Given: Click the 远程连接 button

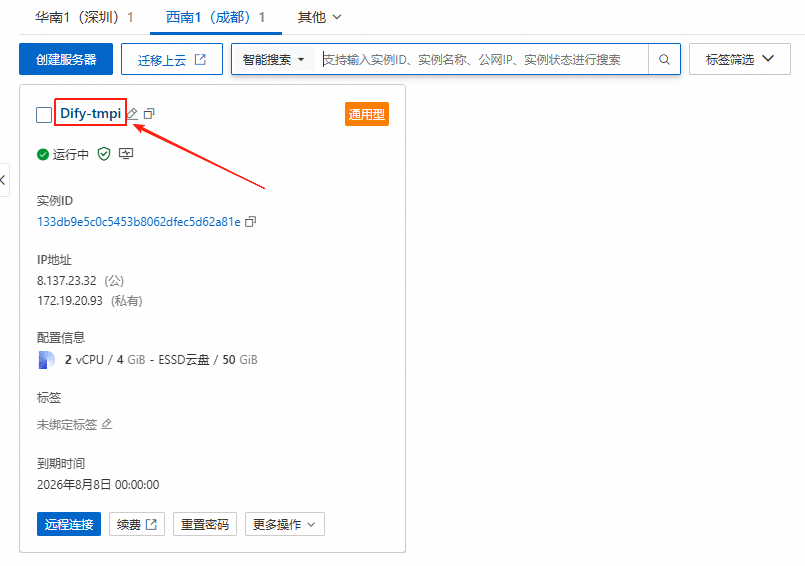Looking at the screenshot, I should coord(69,524).
